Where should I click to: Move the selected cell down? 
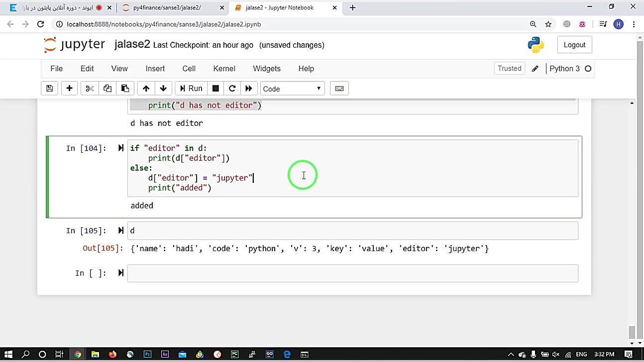[x=163, y=89]
